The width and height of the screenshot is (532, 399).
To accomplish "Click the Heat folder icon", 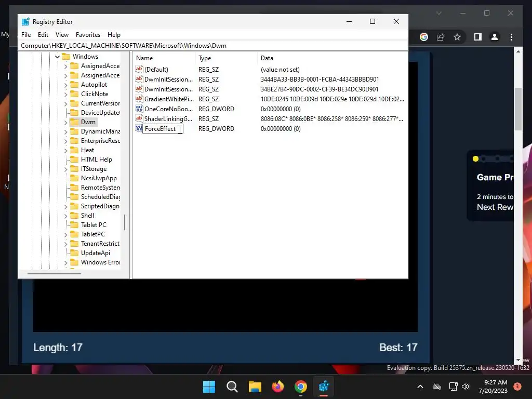I will click(x=74, y=150).
